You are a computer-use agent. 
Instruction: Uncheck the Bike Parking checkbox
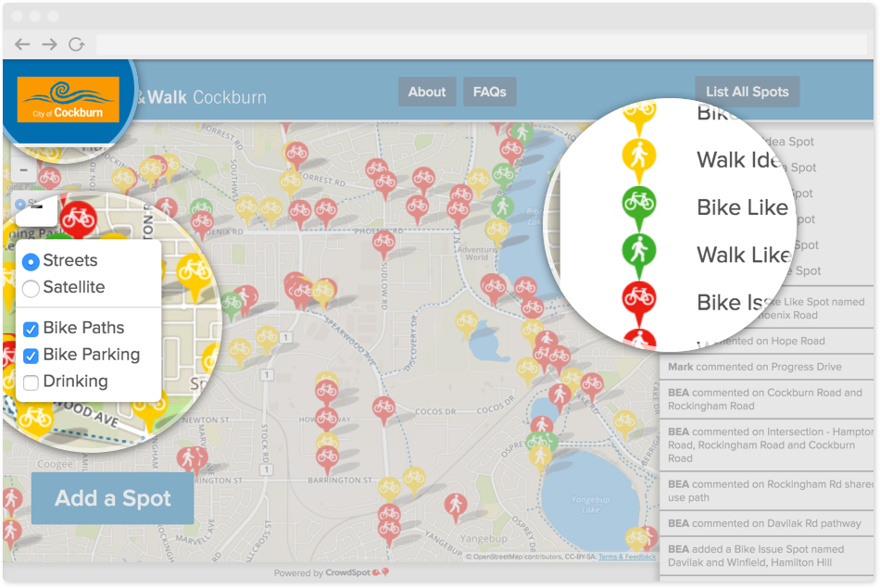click(x=31, y=356)
